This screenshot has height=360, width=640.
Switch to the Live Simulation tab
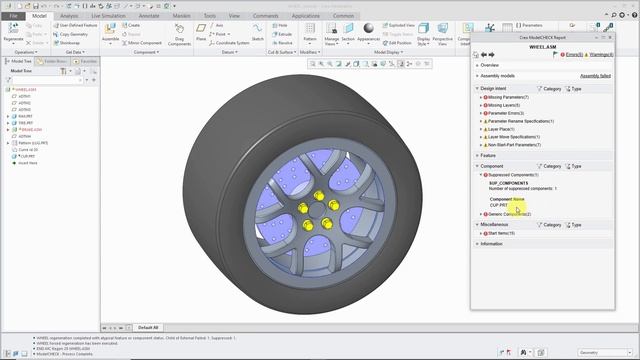tap(108, 16)
